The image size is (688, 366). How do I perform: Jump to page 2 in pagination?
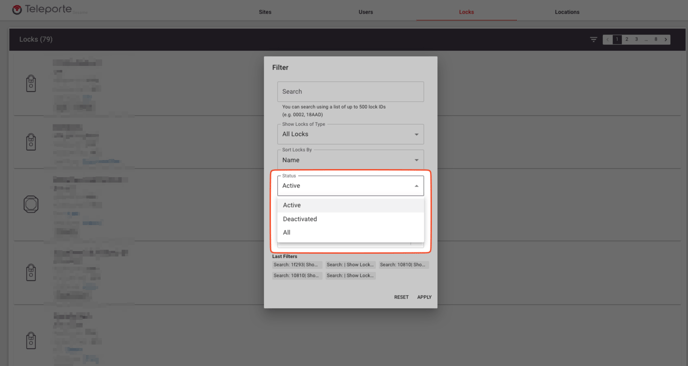coord(627,39)
